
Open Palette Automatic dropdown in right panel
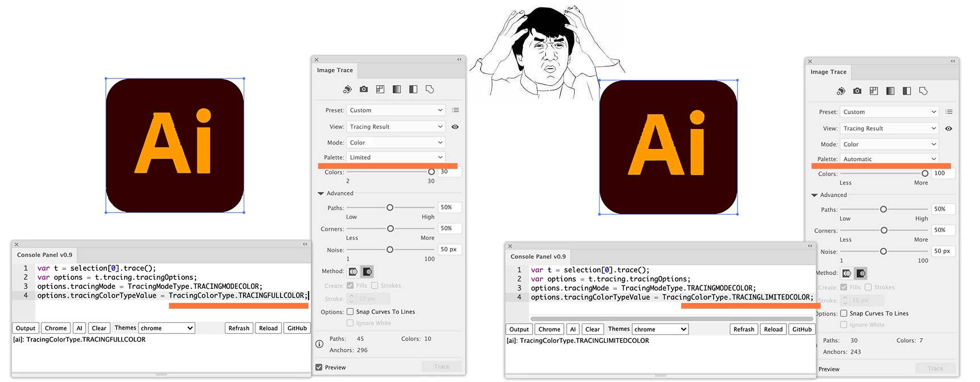click(x=889, y=159)
